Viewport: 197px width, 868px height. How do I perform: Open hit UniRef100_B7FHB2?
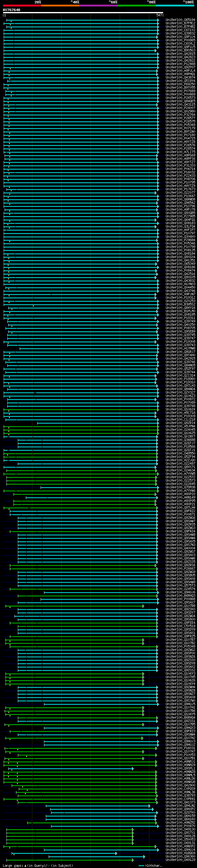pos(180,26)
